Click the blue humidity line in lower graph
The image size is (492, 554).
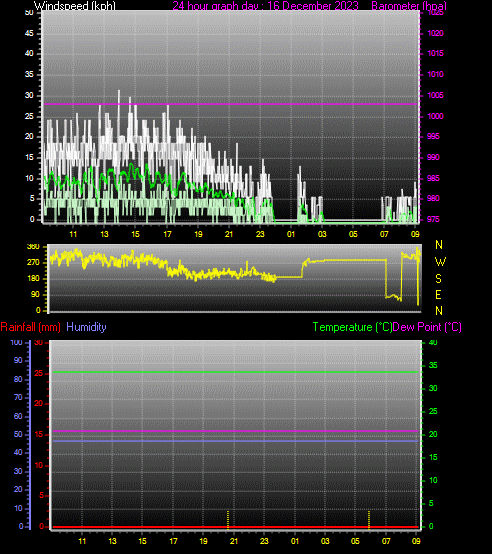[235, 441]
